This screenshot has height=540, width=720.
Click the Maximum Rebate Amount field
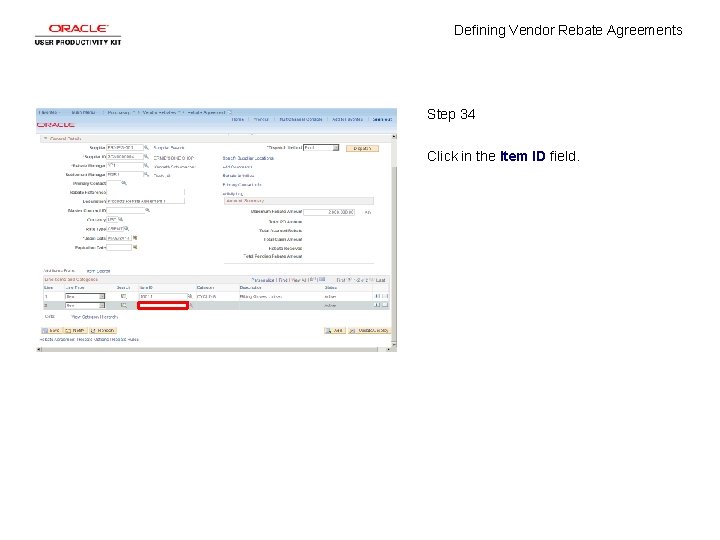329,212
